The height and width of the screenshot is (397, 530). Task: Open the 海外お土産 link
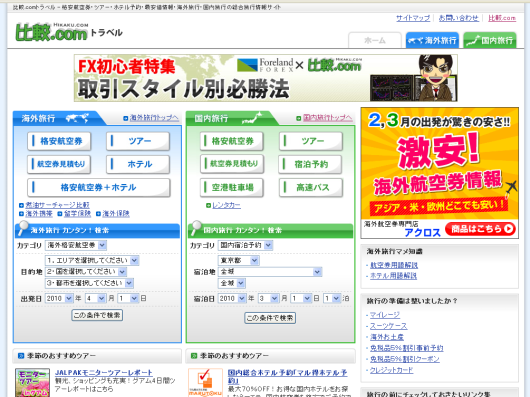tap(387, 337)
